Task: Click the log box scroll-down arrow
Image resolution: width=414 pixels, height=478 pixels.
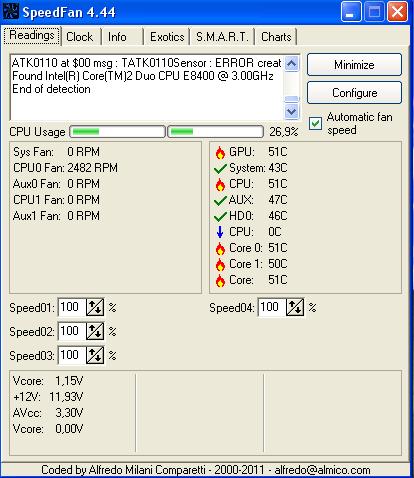Action: click(292, 111)
